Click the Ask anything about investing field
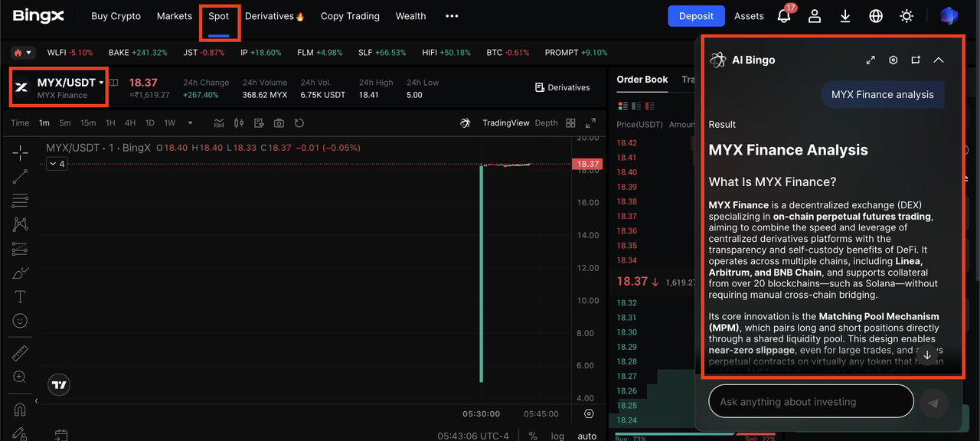This screenshot has width=980, height=441. pyautogui.click(x=811, y=402)
